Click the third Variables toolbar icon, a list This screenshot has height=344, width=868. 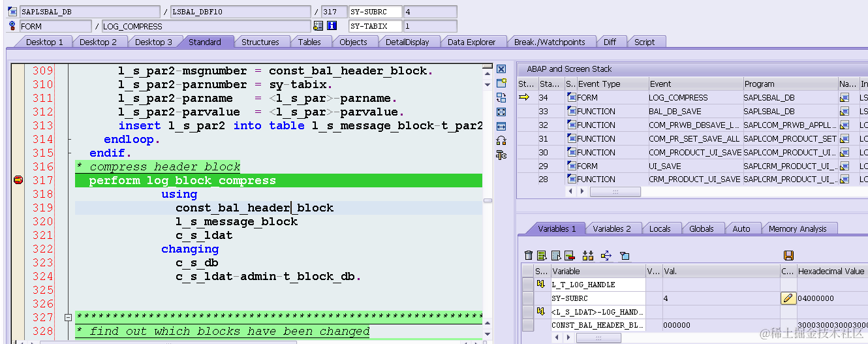(555, 255)
